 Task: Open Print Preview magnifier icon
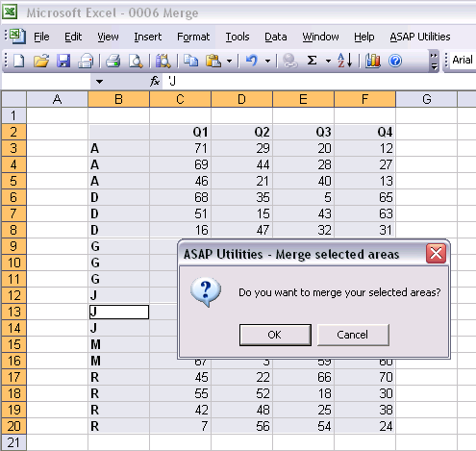click(x=136, y=61)
